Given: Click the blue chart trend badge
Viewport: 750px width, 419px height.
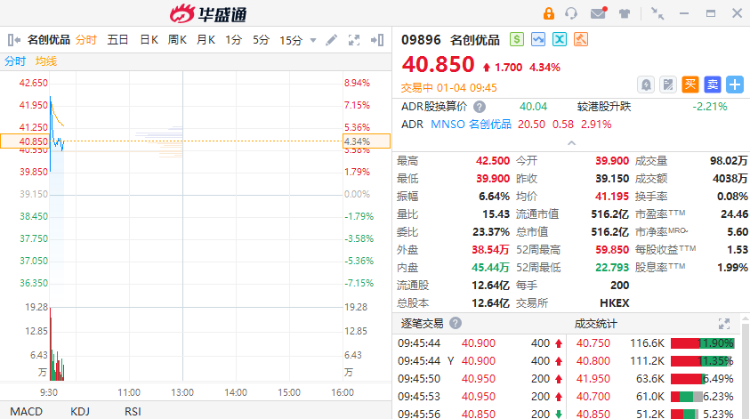Looking at the screenshot, I should [x=538, y=39].
